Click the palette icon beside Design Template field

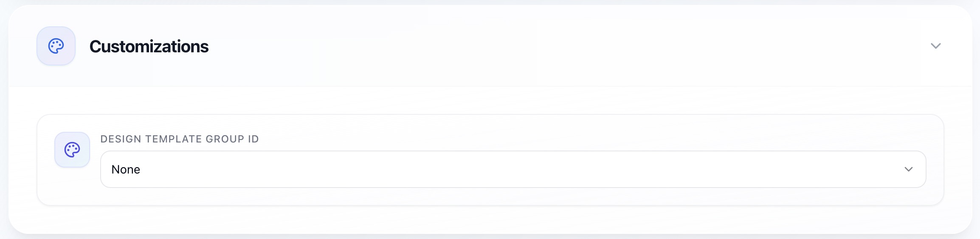coord(72,150)
